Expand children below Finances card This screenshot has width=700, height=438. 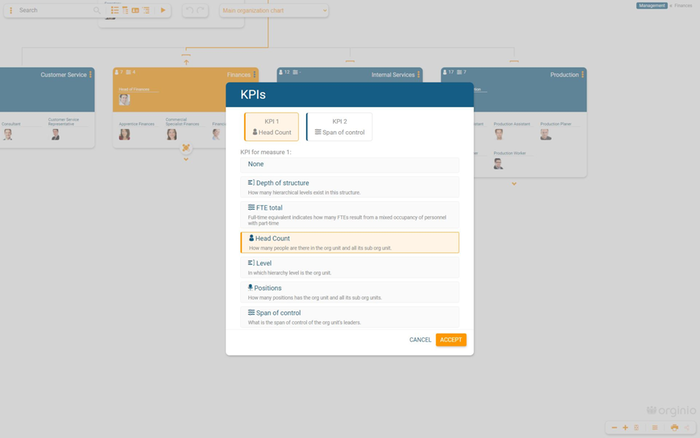[x=186, y=159]
